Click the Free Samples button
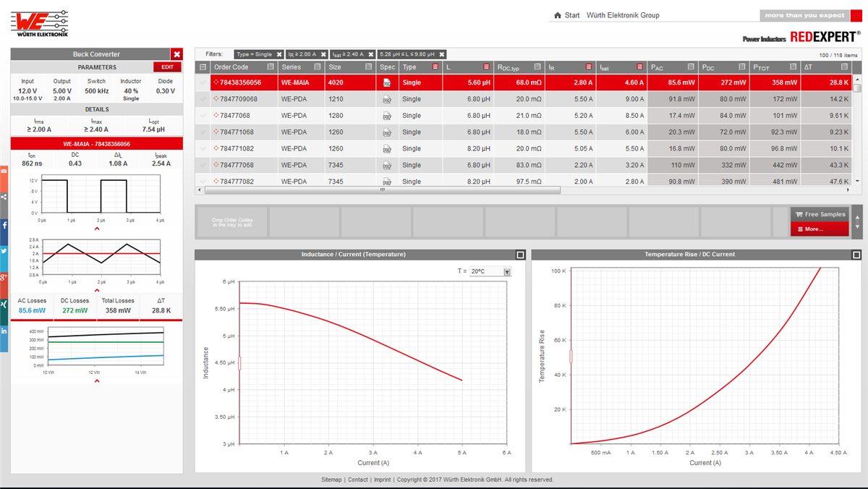 820,215
